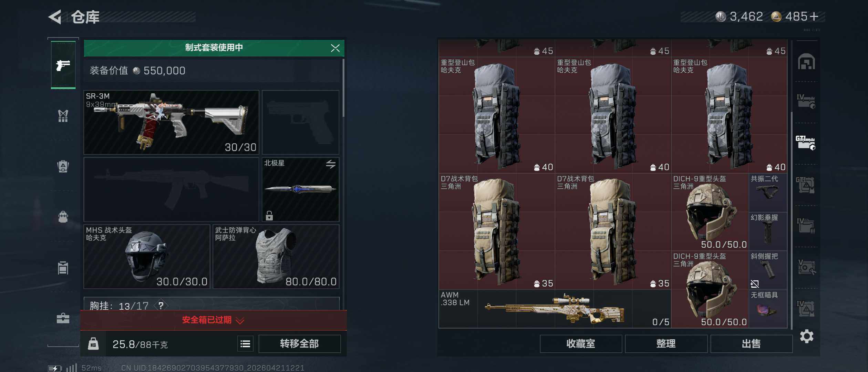Click the 转移全部 transfer all button
This screenshot has width=868, height=372.
tap(299, 344)
